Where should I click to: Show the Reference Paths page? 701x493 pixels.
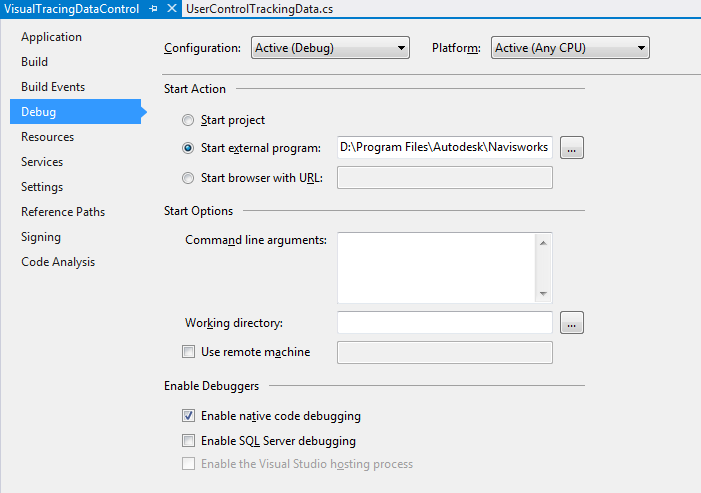coord(63,212)
